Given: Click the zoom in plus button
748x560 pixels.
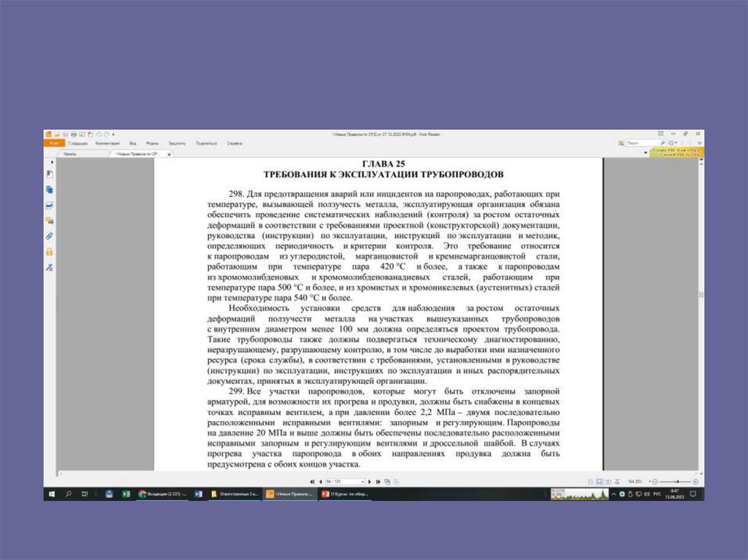Looking at the screenshot, I should pyautogui.click(x=695, y=482).
